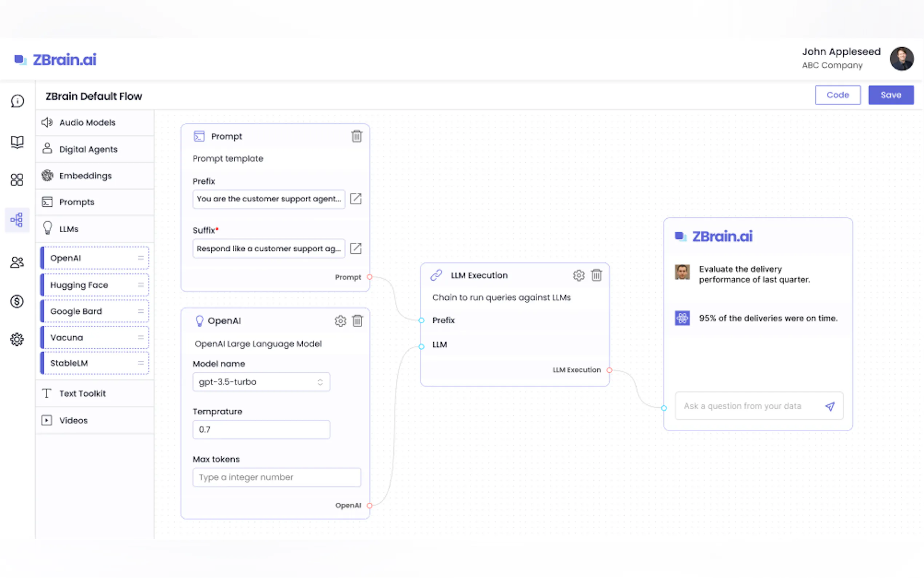924x578 pixels.
Task: Expand the Suffix field editor icon
Action: pos(356,249)
